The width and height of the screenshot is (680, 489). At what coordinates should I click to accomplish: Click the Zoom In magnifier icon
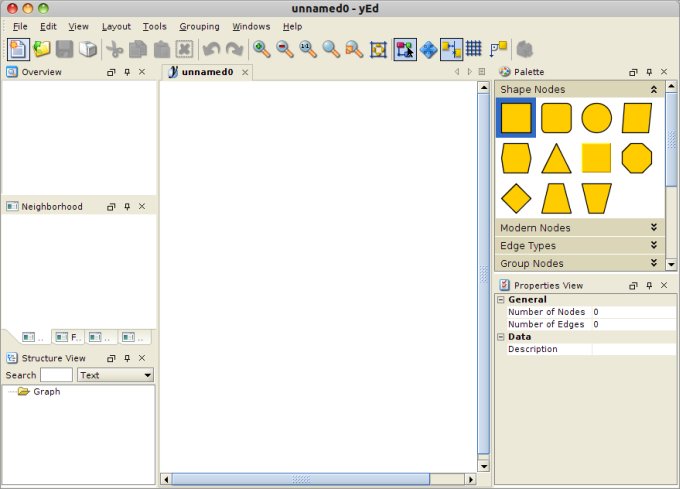click(x=261, y=49)
